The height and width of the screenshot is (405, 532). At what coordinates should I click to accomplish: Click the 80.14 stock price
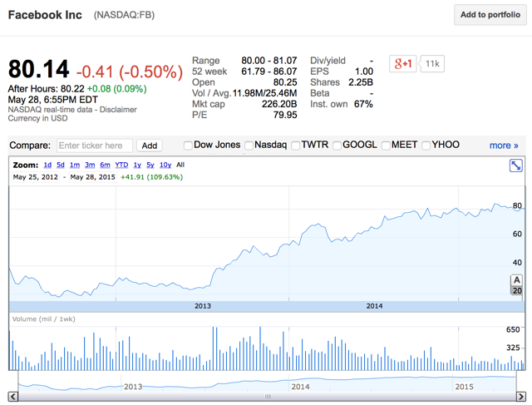pyautogui.click(x=38, y=69)
